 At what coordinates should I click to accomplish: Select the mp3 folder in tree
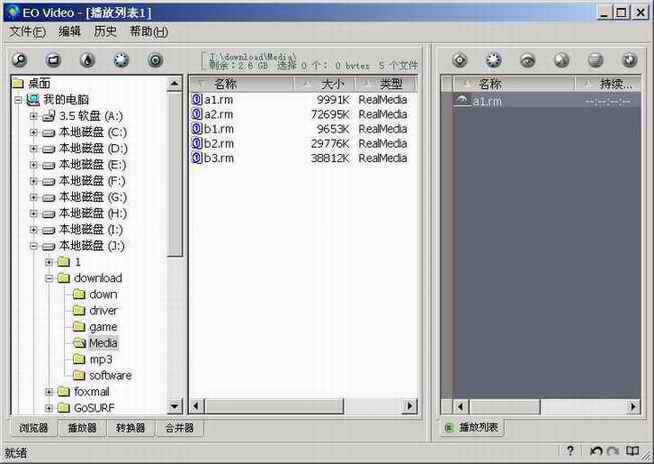tap(101, 359)
